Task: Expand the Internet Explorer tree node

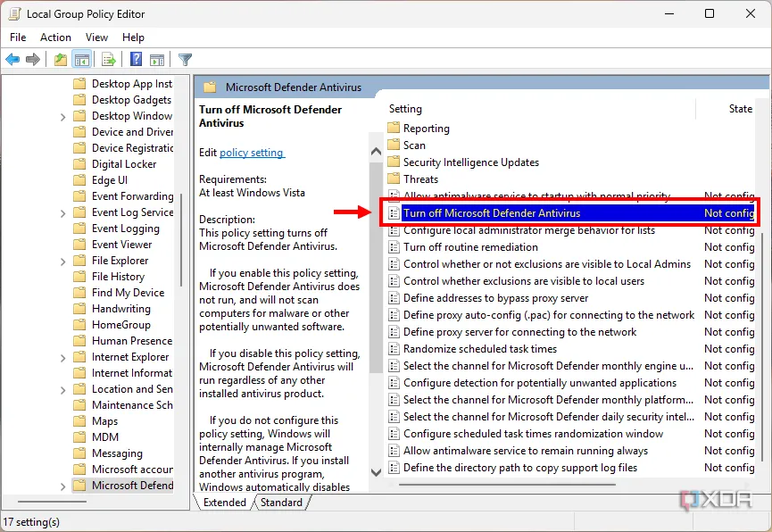Action: pos(62,358)
